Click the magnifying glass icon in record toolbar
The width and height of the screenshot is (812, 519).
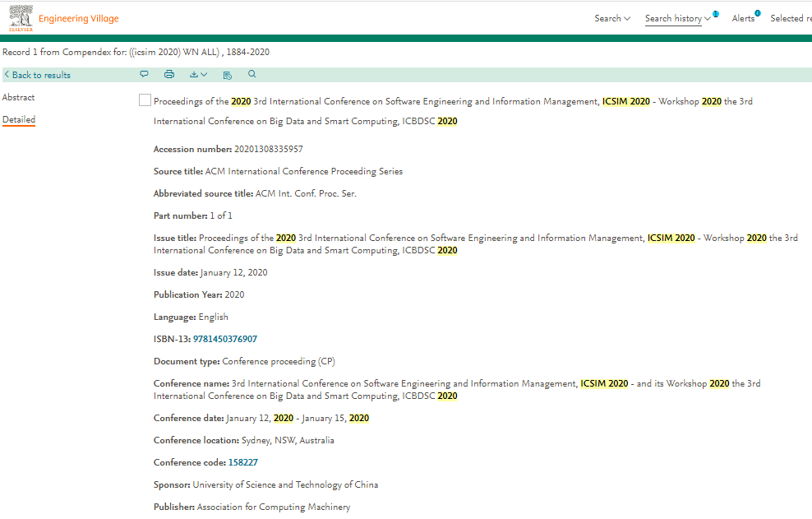coord(252,74)
